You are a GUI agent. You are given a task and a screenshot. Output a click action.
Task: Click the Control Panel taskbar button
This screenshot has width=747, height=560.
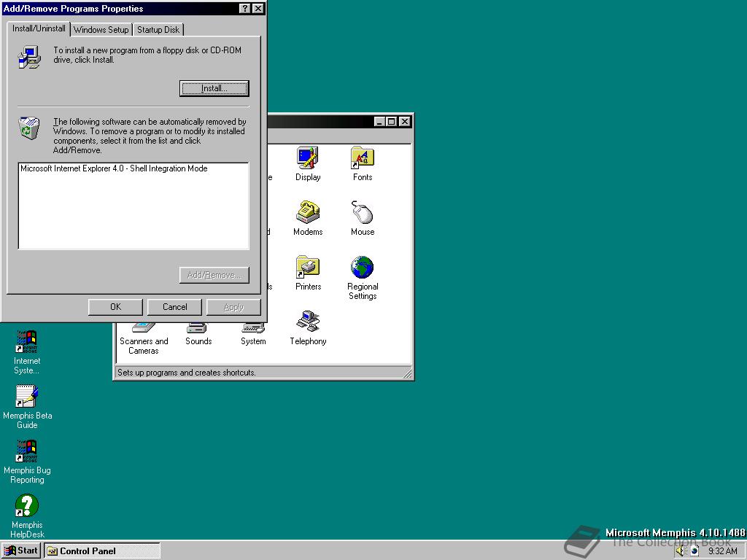(x=102, y=551)
